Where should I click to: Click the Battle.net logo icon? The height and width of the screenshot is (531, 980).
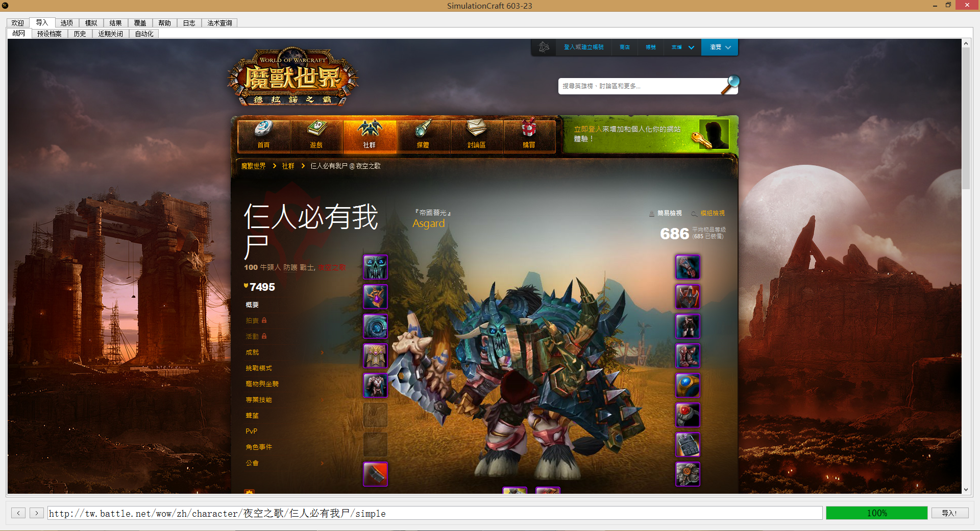click(x=544, y=47)
